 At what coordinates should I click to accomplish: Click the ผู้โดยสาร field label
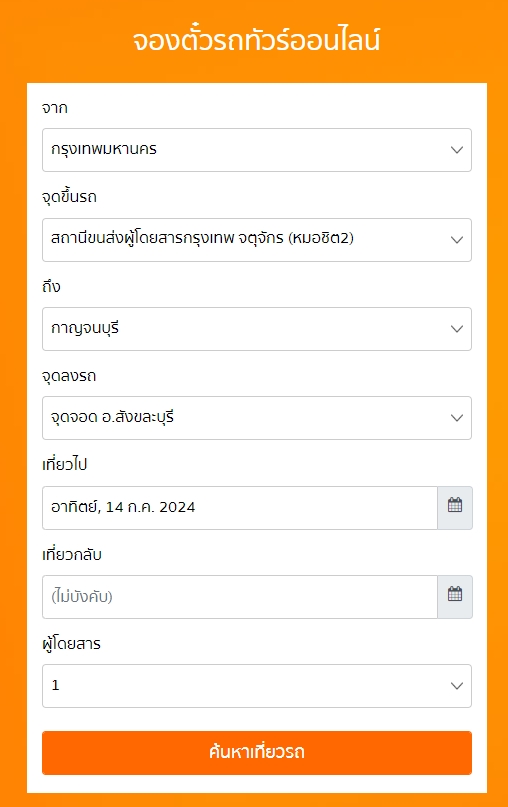tap(72, 643)
